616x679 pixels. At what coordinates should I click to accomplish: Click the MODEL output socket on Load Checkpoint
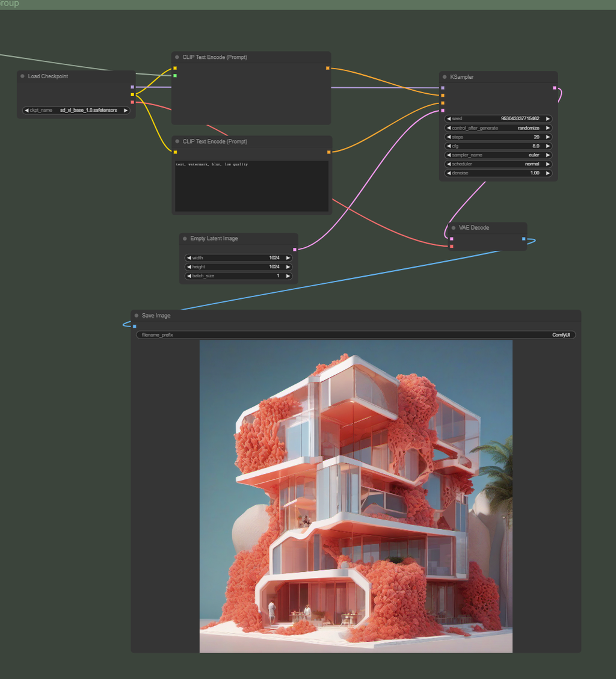(x=132, y=87)
